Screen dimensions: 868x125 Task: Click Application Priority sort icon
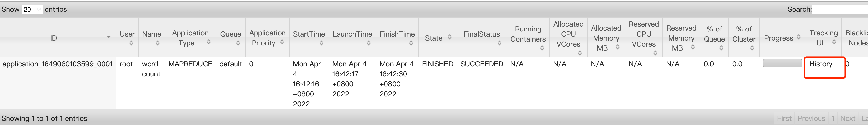tap(282, 42)
